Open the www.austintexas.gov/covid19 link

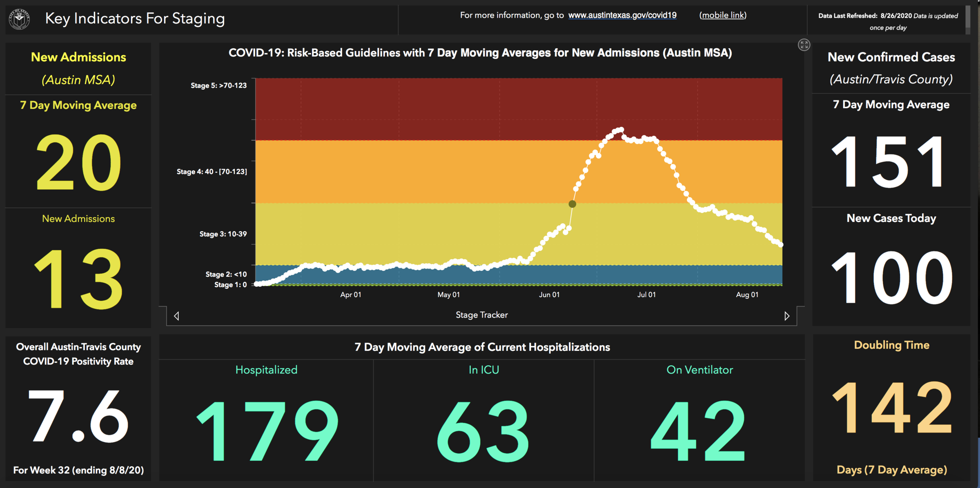coord(622,16)
